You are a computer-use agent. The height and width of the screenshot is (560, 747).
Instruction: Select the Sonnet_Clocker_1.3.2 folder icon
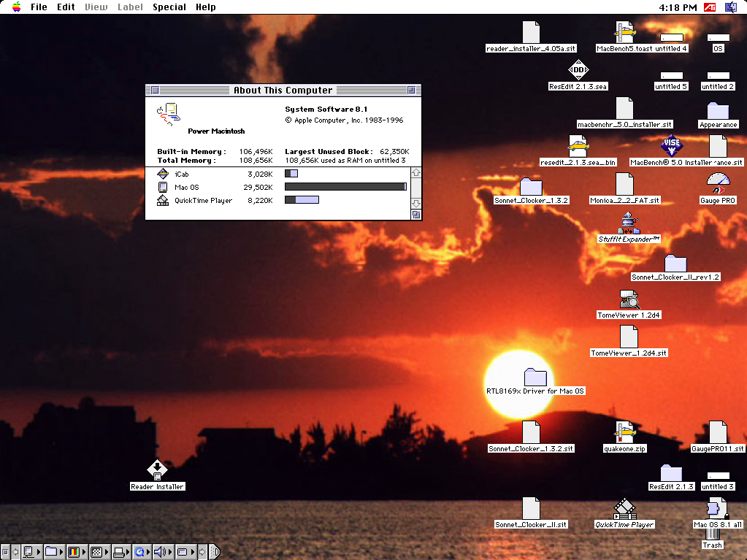[x=531, y=187]
